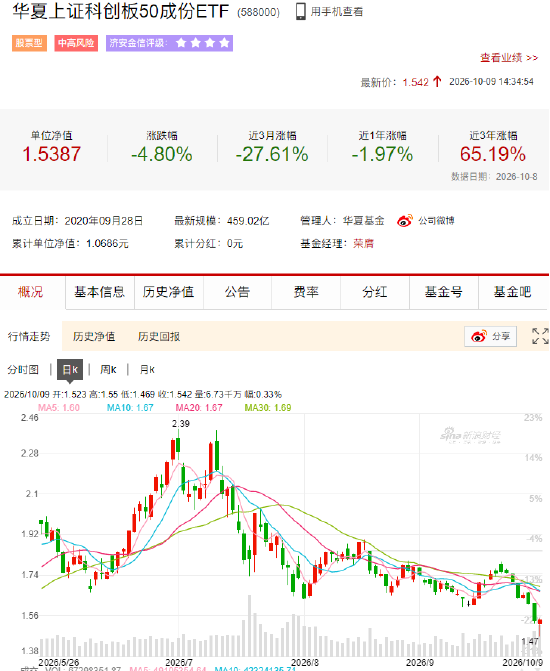
Task: Click the red up arrow by price
Action: tap(437, 81)
